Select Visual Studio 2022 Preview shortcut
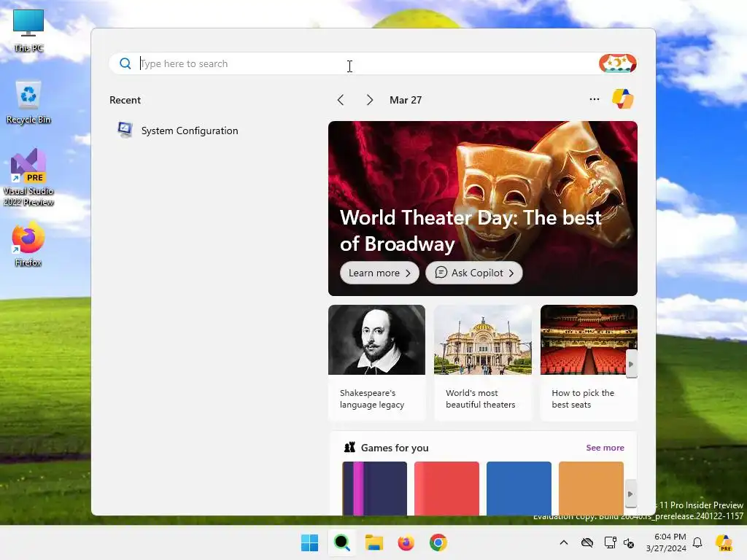This screenshot has height=560, width=747. click(x=28, y=177)
